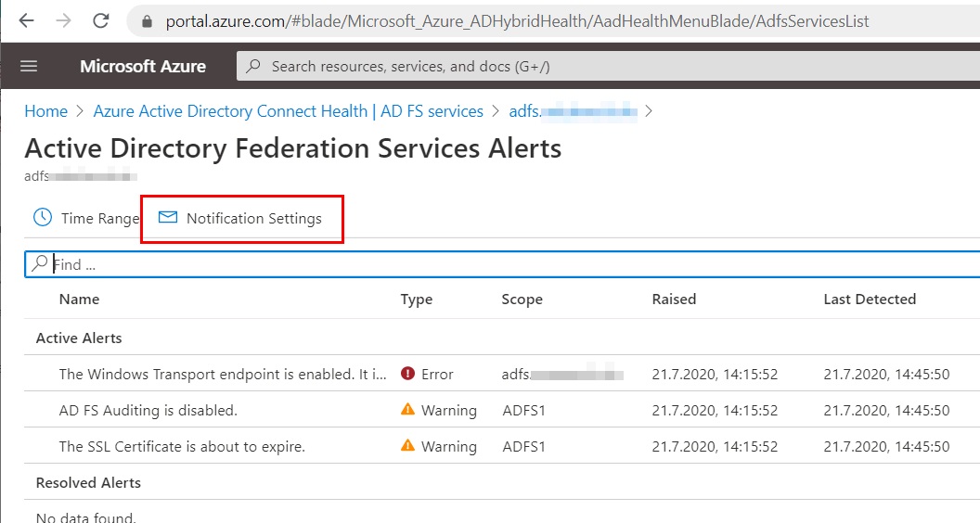This screenshot has width=980, height=523.
Task: Click ADFS1 scope on SSL Certificate row
Action: 523,447
